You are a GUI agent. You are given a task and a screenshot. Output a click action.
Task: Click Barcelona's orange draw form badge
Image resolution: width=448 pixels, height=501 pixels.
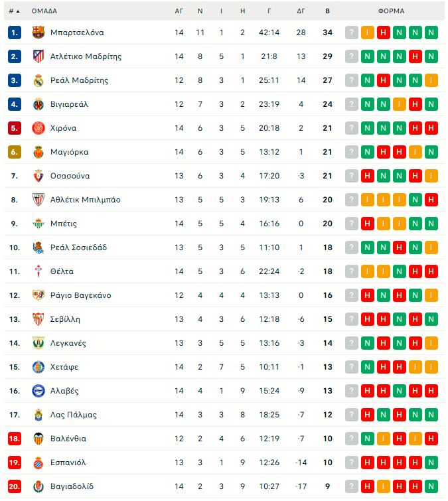pos(368,33)
